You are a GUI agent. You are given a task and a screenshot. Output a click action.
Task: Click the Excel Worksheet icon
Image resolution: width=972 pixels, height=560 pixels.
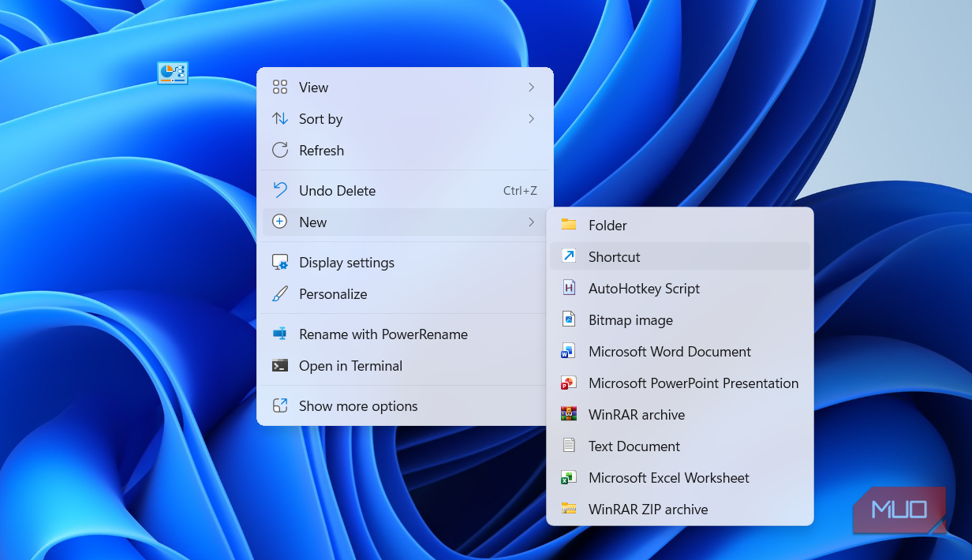click(x=569, y=477)
